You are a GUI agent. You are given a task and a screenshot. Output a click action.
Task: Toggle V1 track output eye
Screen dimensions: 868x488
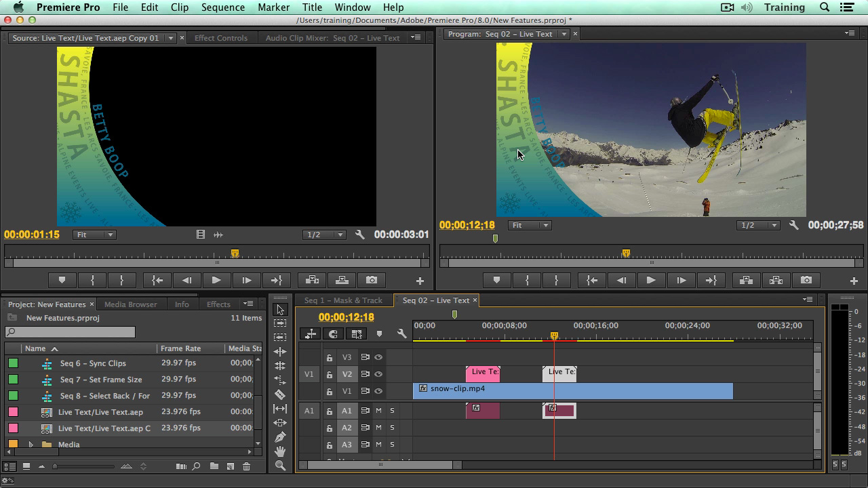click(378, 391)
